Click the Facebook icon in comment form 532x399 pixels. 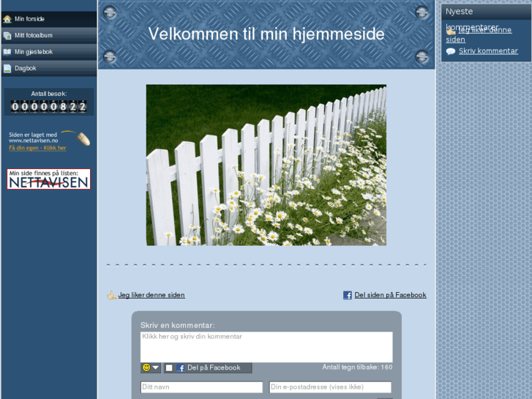(x=181, y=368)
